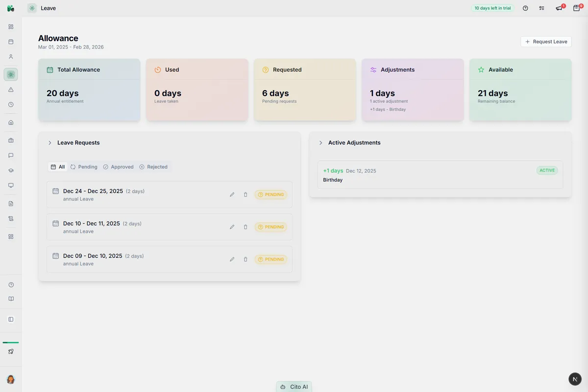The image size is (588, 392).
Task: Edit the Dec 24 - Dec 25 leave request
Action: [x=232, y=195]
